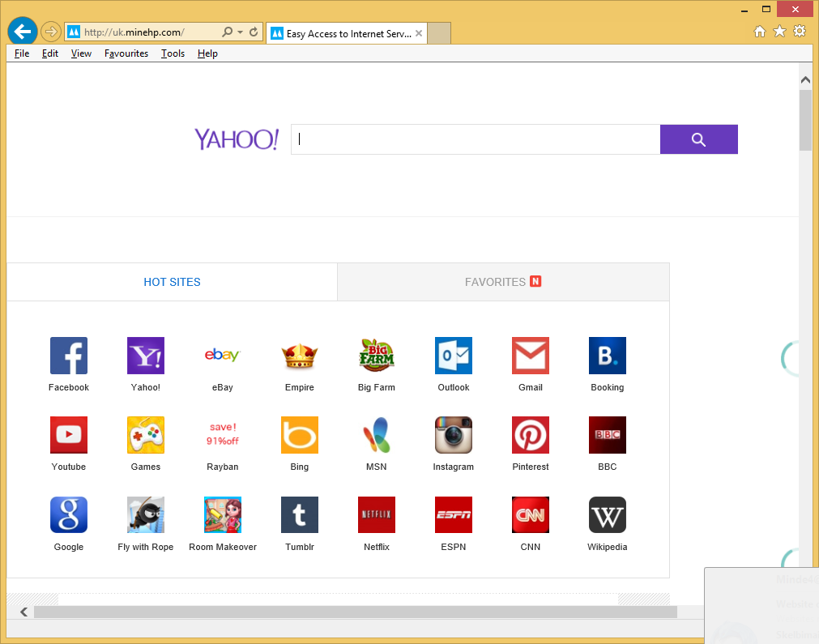This screenshot has width=819, height=644.
Task: Select the Big Farm game icon
Action: [376, 356]
